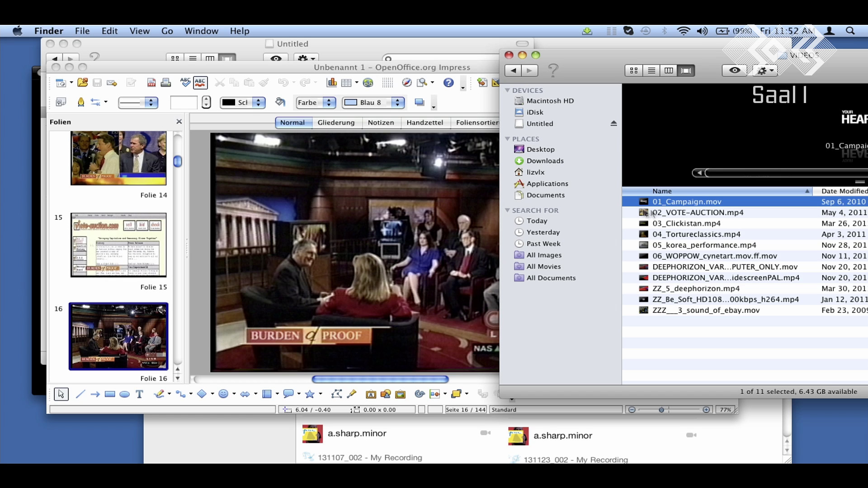Open the line style dropdown
868x488 pixels.
[x=138, y=103]
